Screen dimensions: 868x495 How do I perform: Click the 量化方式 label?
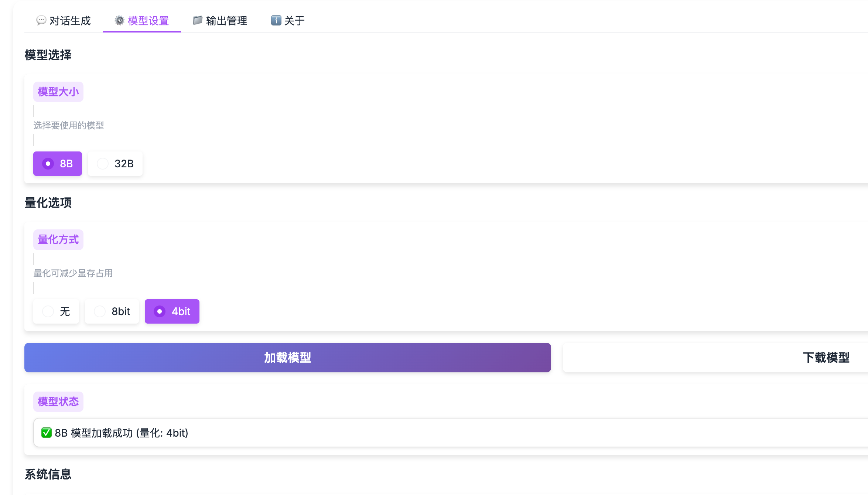coord(58,240)
